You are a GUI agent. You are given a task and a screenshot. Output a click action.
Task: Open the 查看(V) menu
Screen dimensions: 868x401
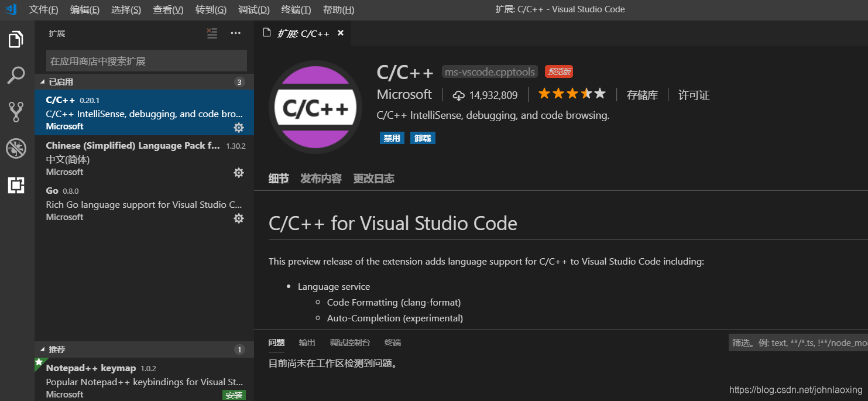point(168,10)
